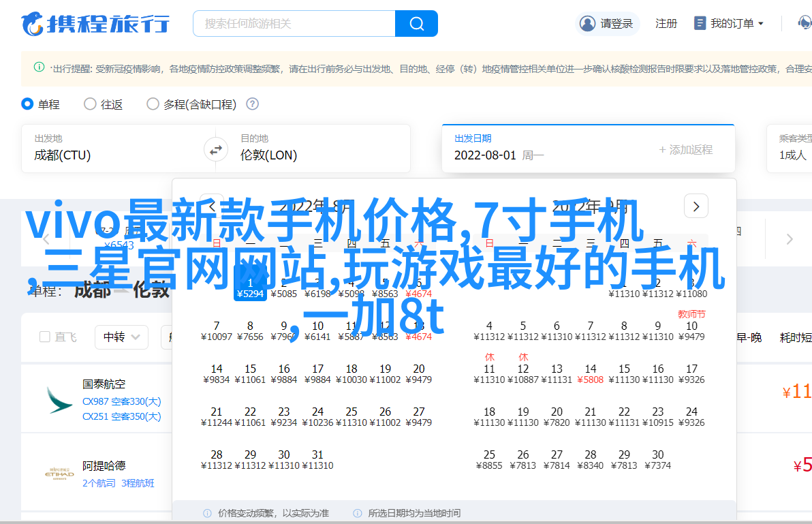Click the 目的地 field showing 伦敦(LON)
Image resolution: width=812 pixels, height=524 pixels.
click(x=319, y=149)
